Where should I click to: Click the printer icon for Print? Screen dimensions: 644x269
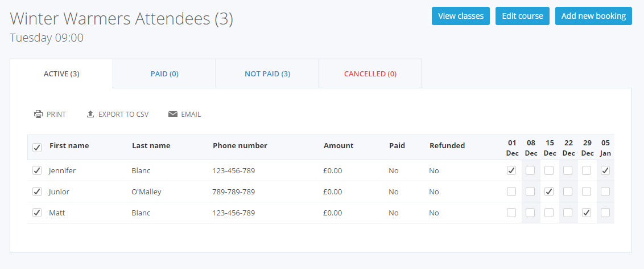point(38,114)
